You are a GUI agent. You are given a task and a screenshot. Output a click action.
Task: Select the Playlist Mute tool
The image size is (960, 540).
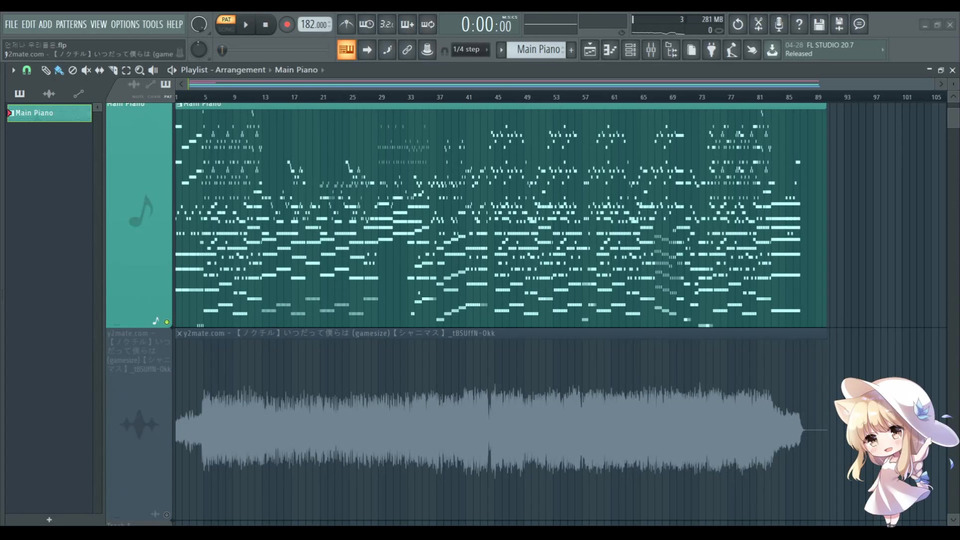pyautogui.click(x=86, y=70)
